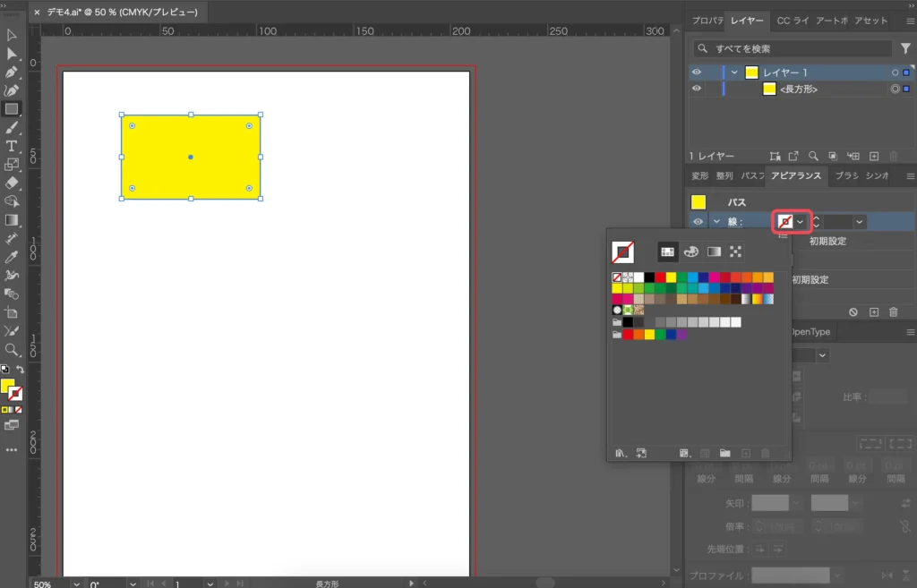
Task: Show color mixer palette in swatch popup
Action: pyautogui.click(x=691, y=252)
